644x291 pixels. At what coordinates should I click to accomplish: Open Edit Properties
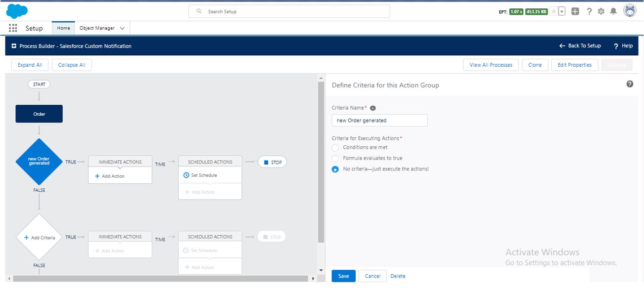574,65
